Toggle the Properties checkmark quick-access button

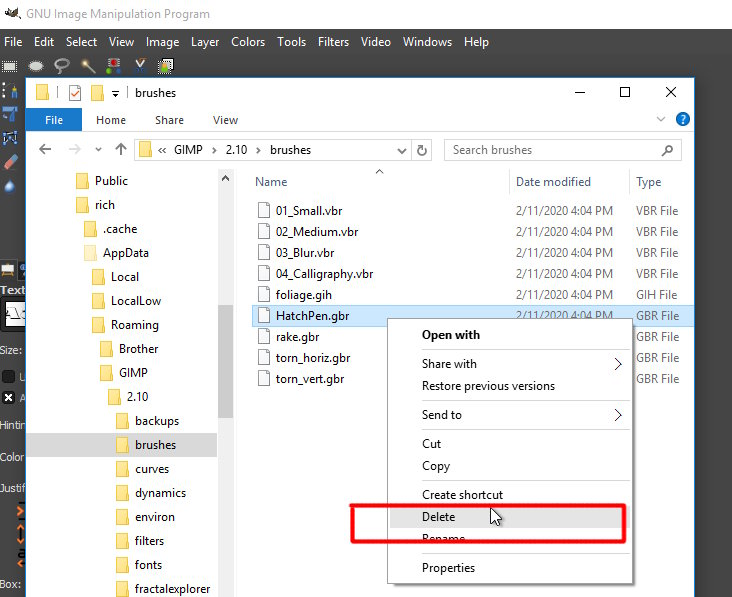point(75,93)
